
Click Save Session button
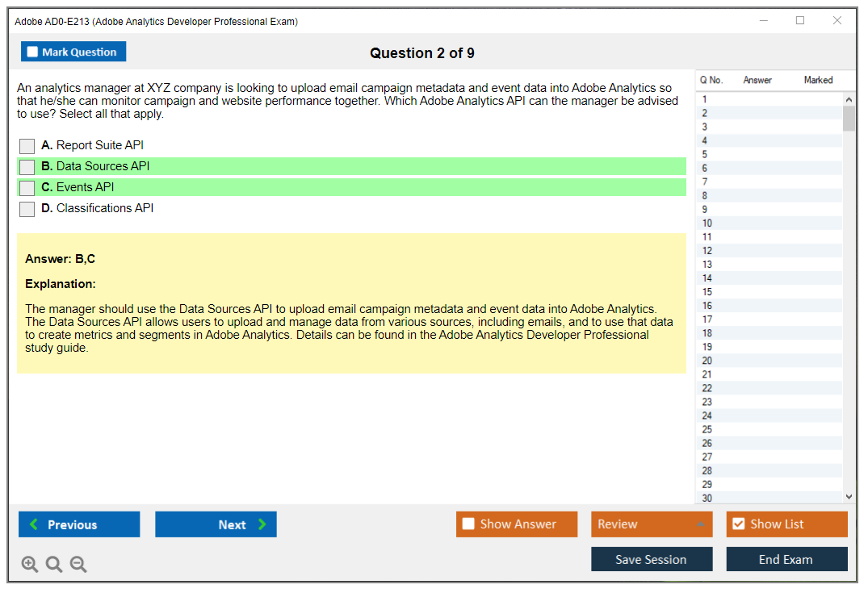pos(652,559)
